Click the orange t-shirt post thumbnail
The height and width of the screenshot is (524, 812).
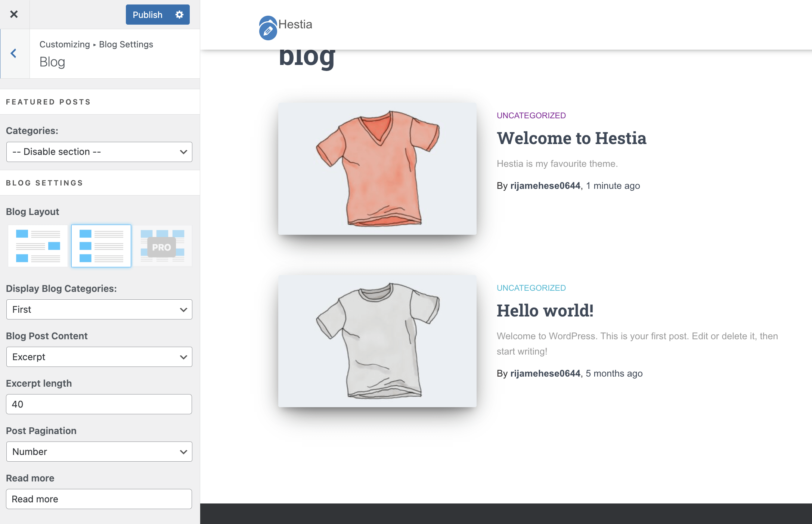(377, 169)
